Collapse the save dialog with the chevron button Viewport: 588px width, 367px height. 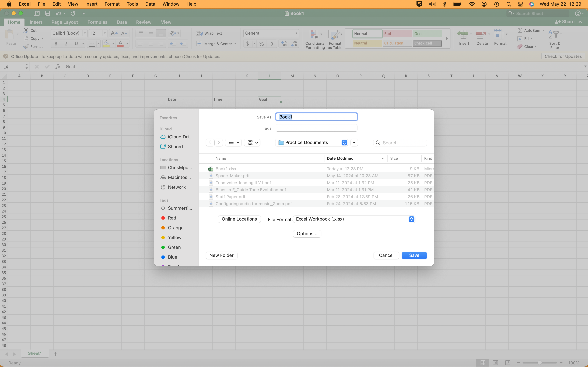coord(354,142)
